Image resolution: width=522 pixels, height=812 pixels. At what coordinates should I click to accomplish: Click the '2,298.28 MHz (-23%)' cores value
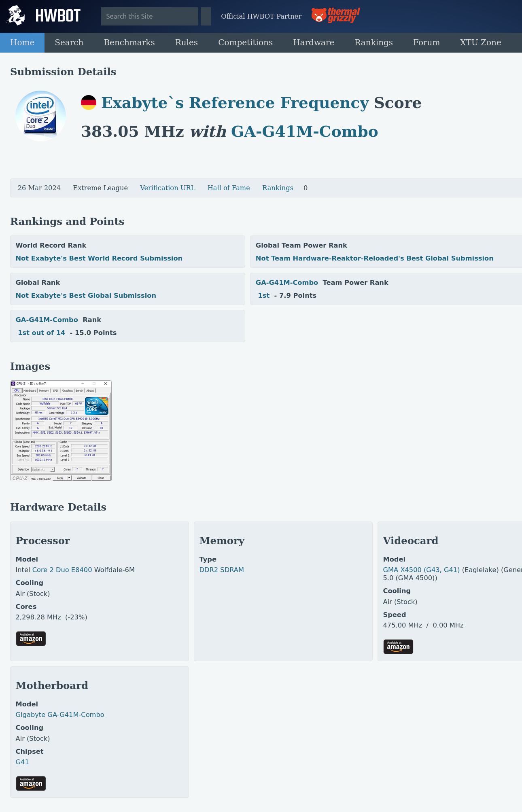click(51, 617)
